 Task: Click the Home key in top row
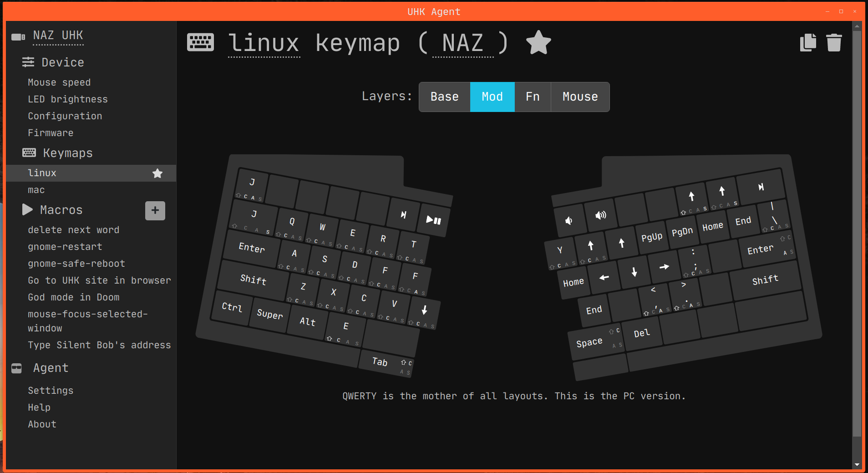pyautogui.click(x=712, y=226)
